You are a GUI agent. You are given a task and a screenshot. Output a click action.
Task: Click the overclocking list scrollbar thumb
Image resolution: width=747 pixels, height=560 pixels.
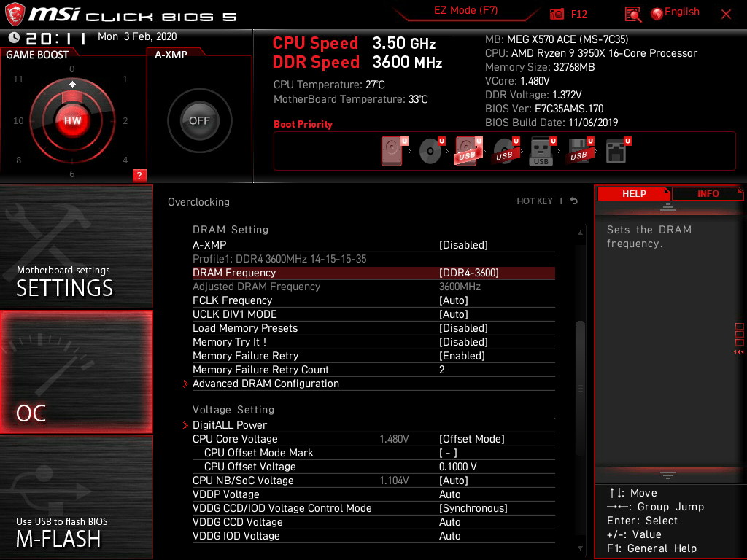[580, 389]
